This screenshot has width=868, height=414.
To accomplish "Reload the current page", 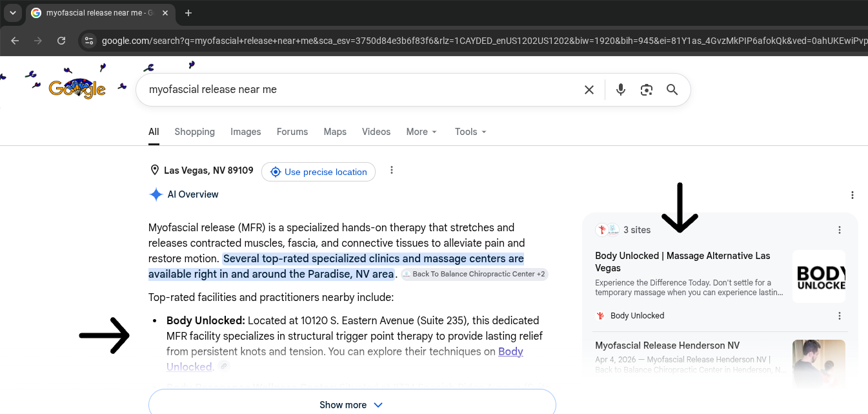I will pos(61,41).
